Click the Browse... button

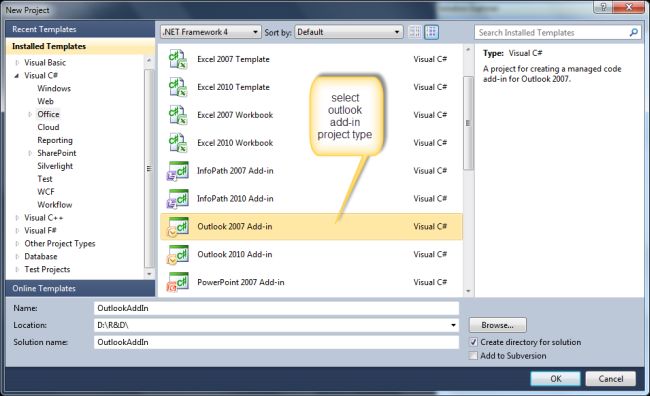(497, 325)
